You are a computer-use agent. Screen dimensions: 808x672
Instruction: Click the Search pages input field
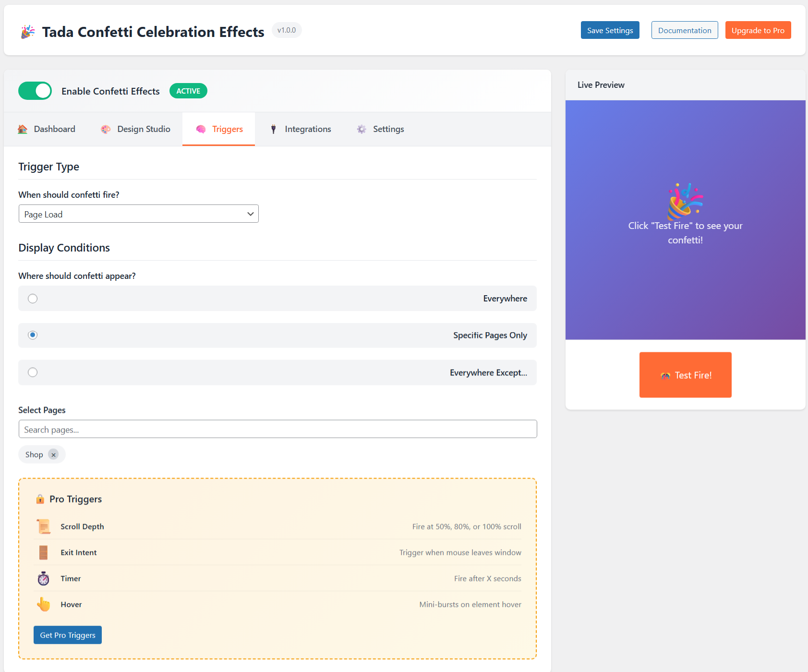click(x=278, y=429)
